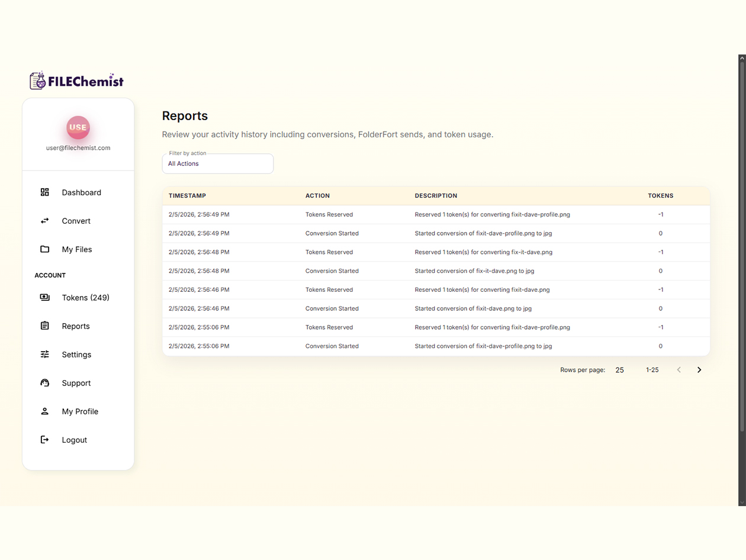This screenshot has height=560, width=746.
Task: Click the disabled previous page arrow
Action: point(679,369)
